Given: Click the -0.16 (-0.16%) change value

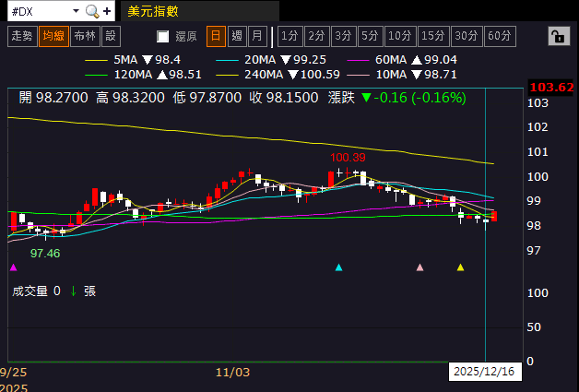Looking at the screenshot, I should point(419,98).
